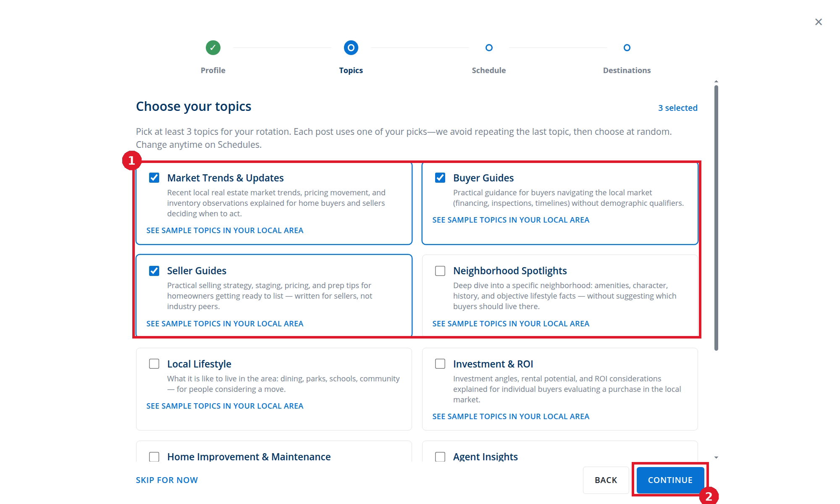Click the Topics step circle icon
840x504 pixels.
351,48
